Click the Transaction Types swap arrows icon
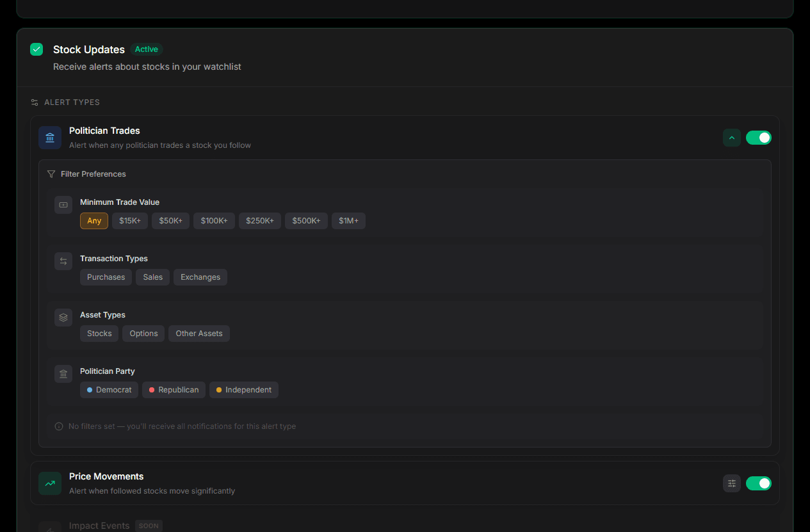This screenshot has height=532, width=810. [x=63, y=261]
